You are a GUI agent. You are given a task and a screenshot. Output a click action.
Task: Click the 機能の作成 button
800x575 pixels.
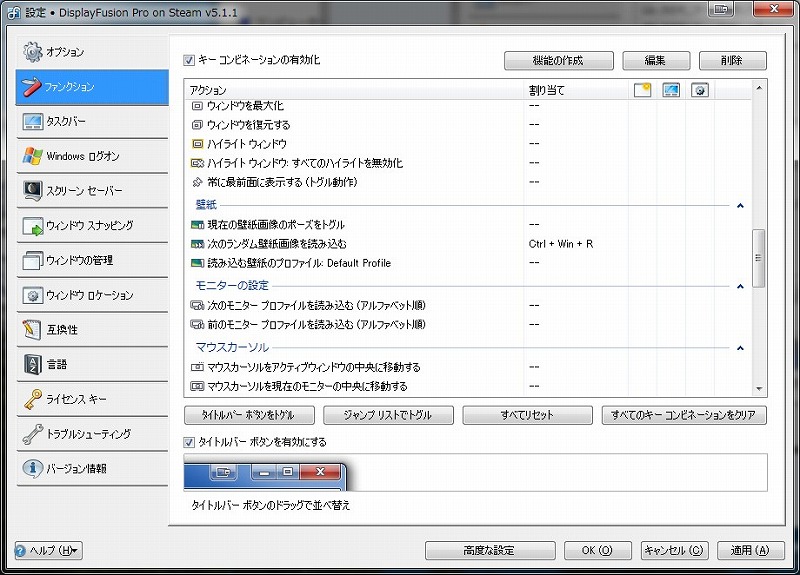[559, 61]
